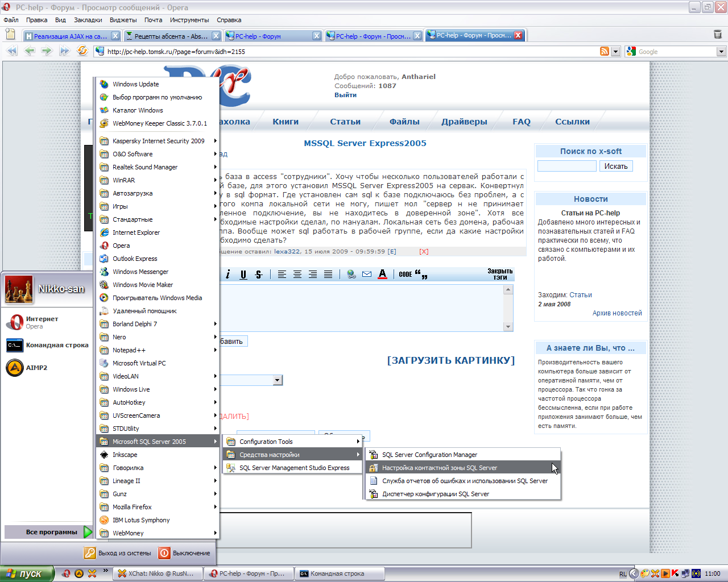Viewport: 728px width, 582px height.
Task: Click the Opera rewind navigation button
Action: pyautogui.click(x=12, y=51)
